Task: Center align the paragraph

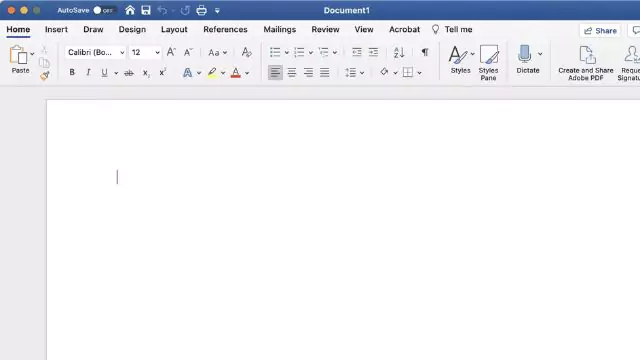Action: tap(291, 73)
